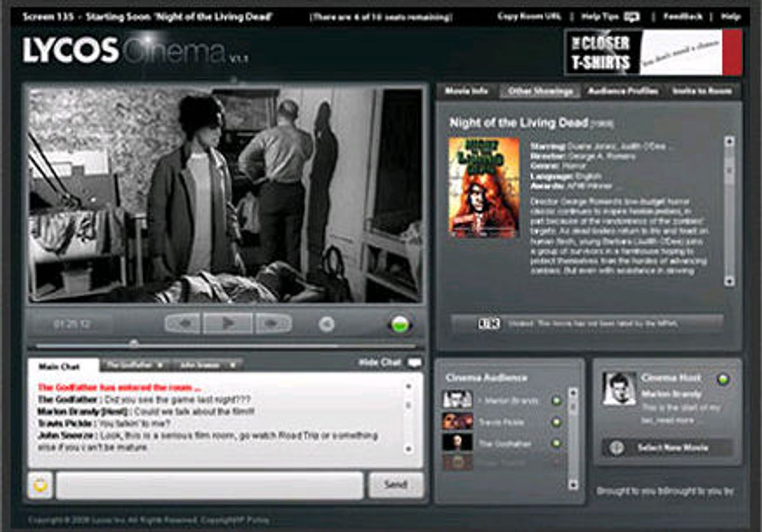Click the Send button
This screenshot has height=532, width=762.
point(396,485)
